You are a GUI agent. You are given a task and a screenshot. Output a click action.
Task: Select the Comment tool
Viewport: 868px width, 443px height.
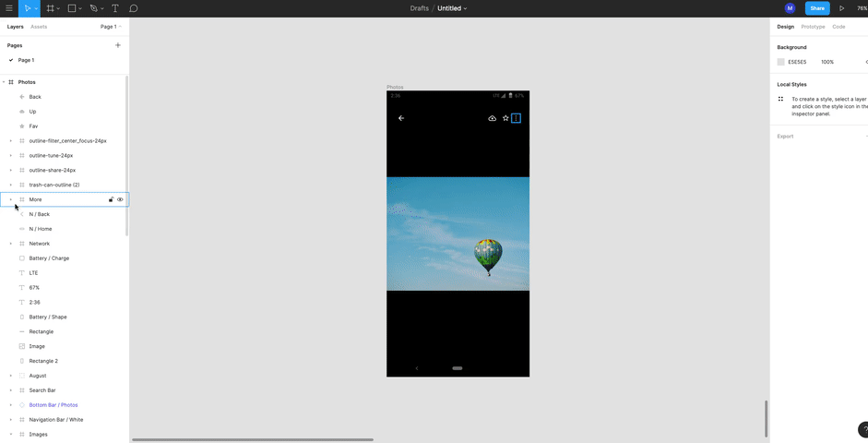click(x=134, y=8)
